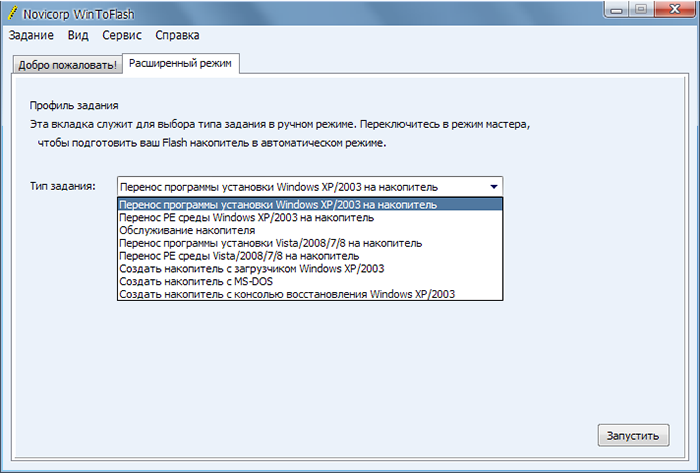This screenshot has height=473, width=700.
Task: Open the Вид menu
Action: click(x=78, y=35)
